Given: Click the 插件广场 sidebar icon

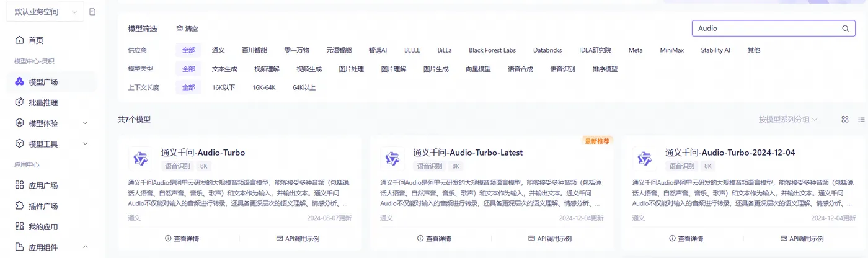Looking at the screenshot, I should (x=19, y=206).
